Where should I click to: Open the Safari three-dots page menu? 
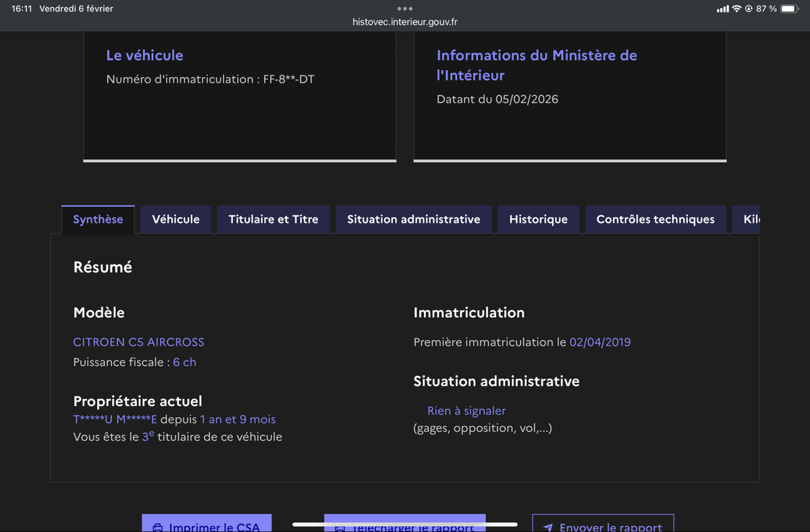click(404, 8)
